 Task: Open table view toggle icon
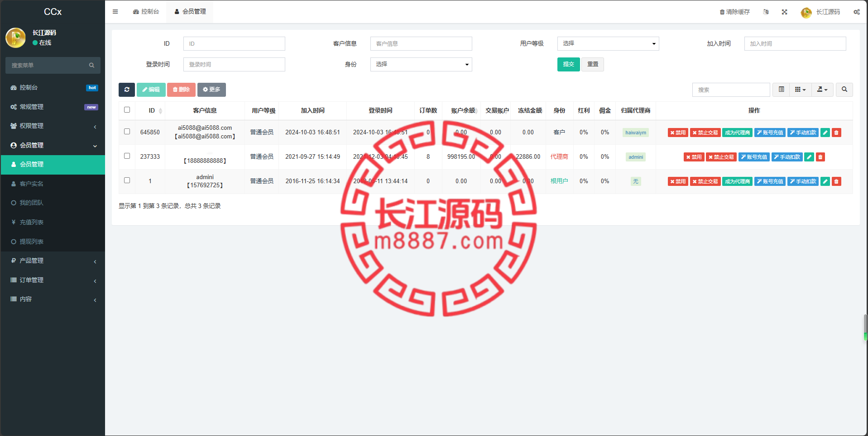point(781,90)
